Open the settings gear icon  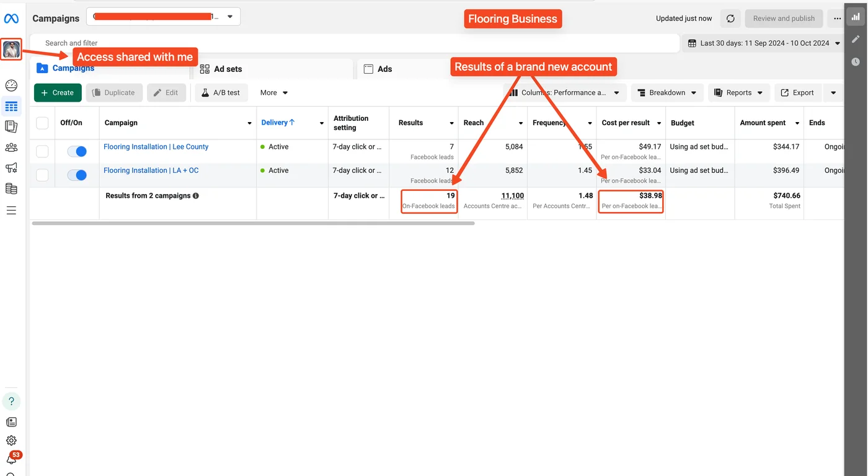[11, 441]
